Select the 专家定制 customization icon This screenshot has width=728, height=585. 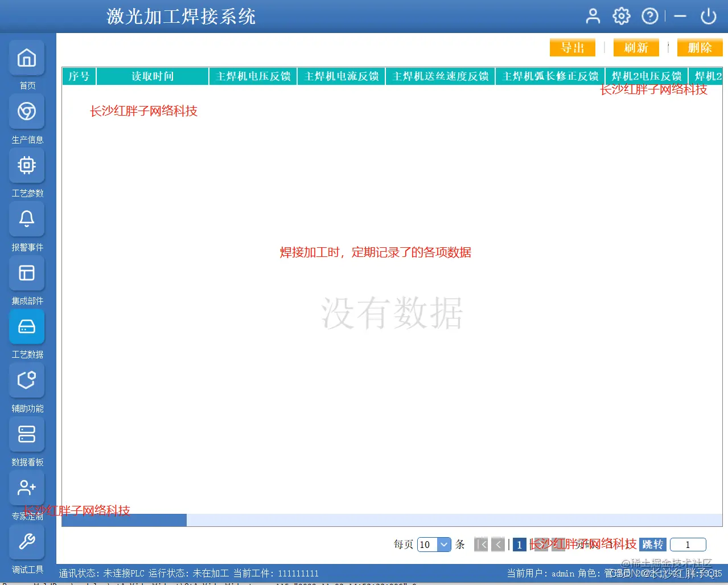coord(26,488)
